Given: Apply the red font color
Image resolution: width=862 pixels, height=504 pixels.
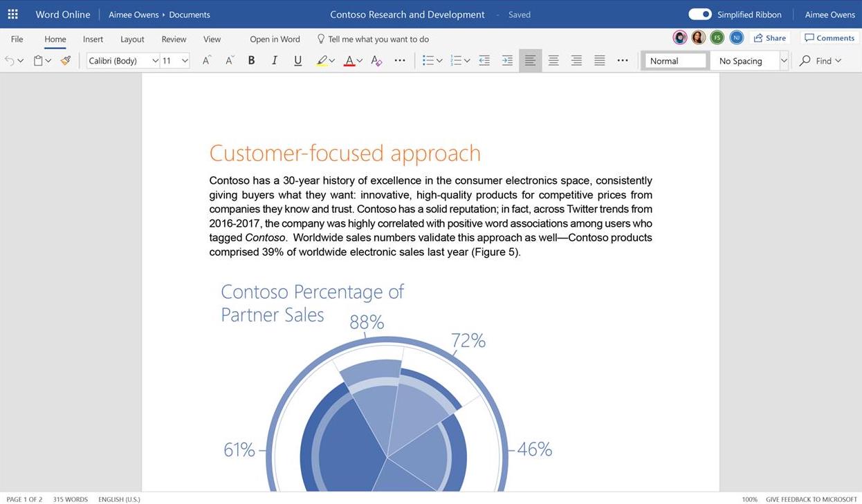Looking at the screenshot, I should pyautogui.click(x=349, y=61).
